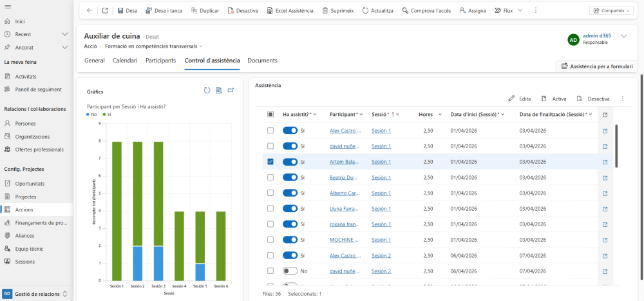Expand the Flux dropdown arrow
The image size is (644, 301).
(520, 11)
